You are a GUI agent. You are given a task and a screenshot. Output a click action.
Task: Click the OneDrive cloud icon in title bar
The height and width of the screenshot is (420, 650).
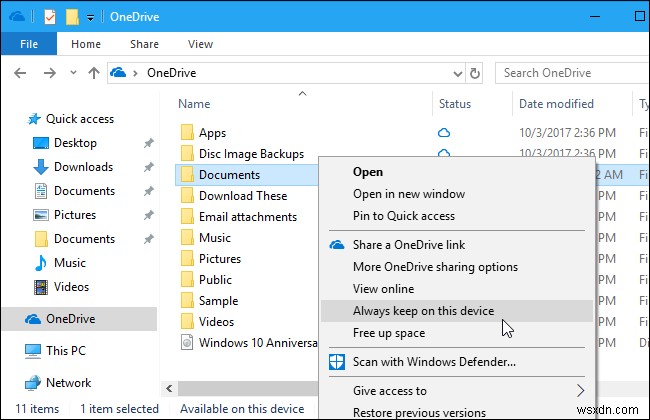click(x=17, y=17)
